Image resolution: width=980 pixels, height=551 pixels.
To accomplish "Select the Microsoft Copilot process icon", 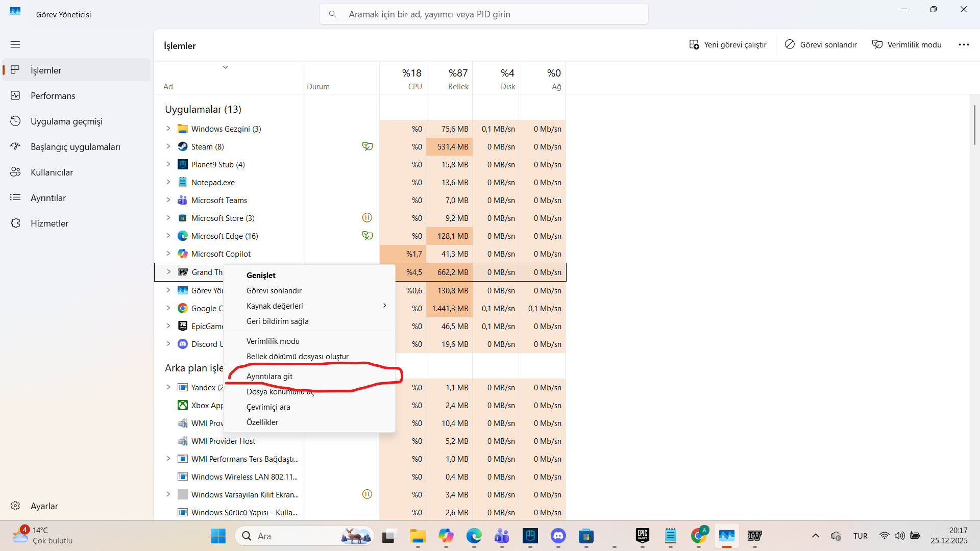I will click(182, 254).
